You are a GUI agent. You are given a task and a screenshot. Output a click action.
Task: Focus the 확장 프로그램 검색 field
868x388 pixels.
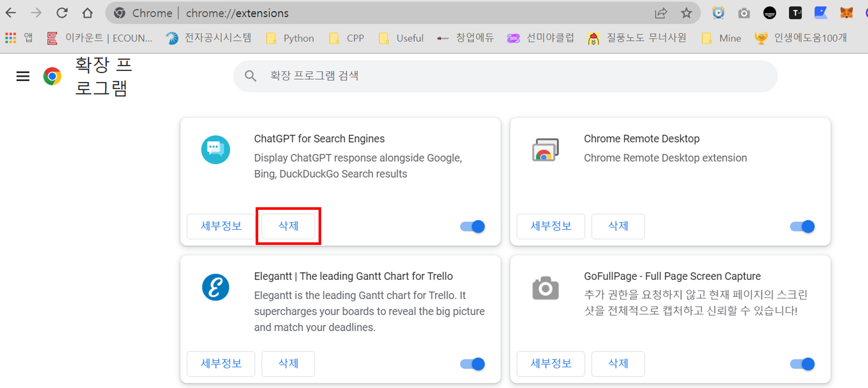point(505,76)
